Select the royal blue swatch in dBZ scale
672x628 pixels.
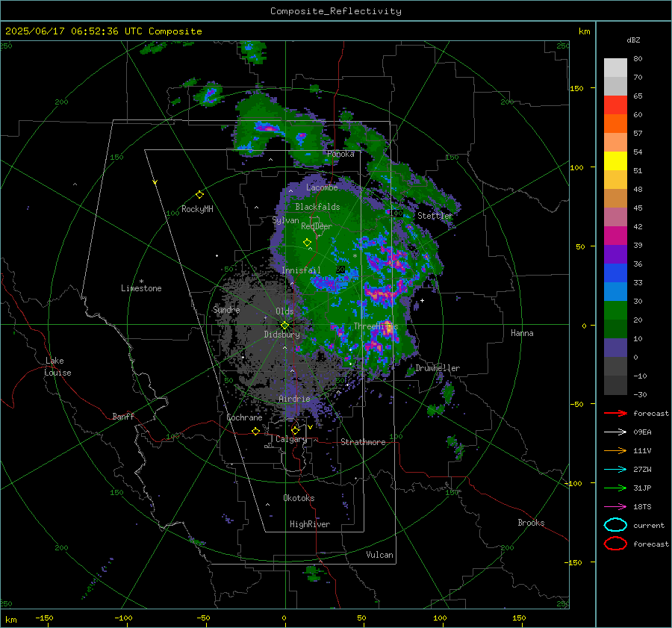point(615,273)
